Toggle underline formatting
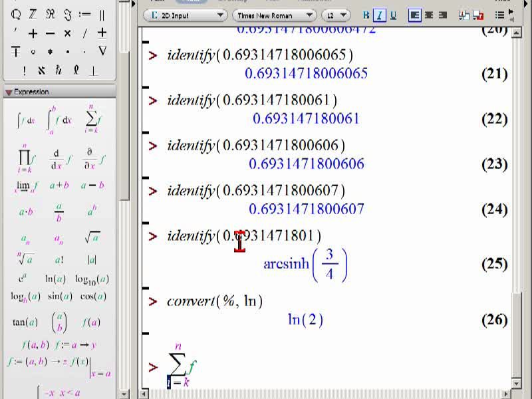 [x=393, y=15]
